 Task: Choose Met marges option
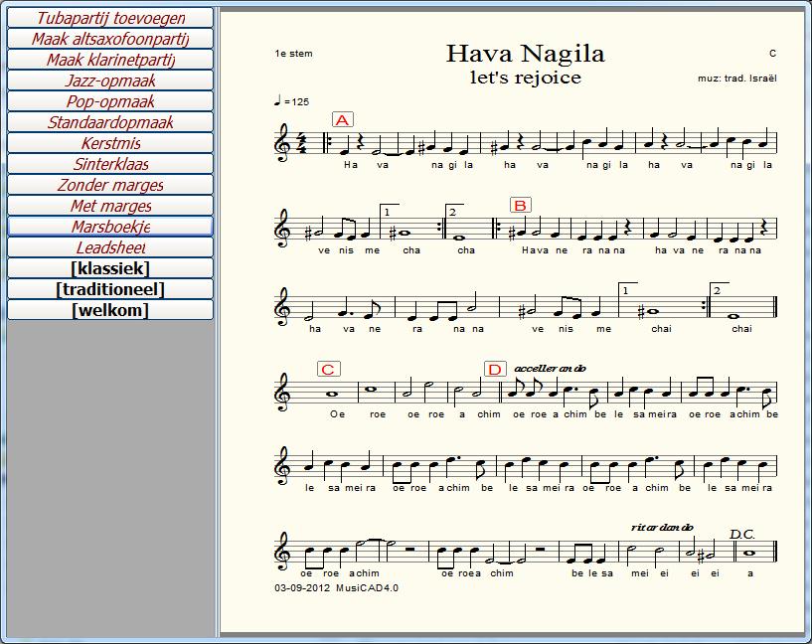coord(110,206)
